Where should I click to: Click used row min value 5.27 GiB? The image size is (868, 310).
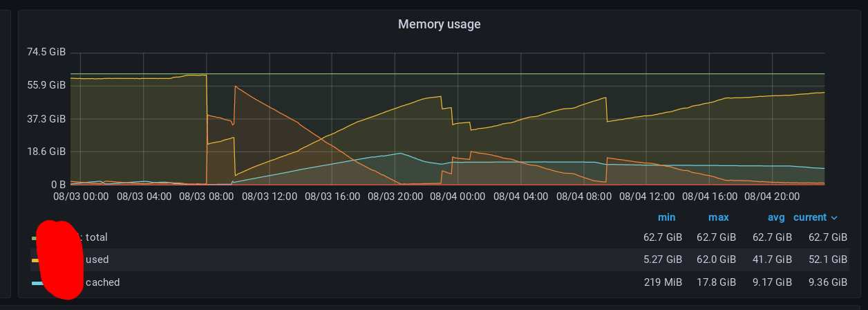[x=662, y=259]
